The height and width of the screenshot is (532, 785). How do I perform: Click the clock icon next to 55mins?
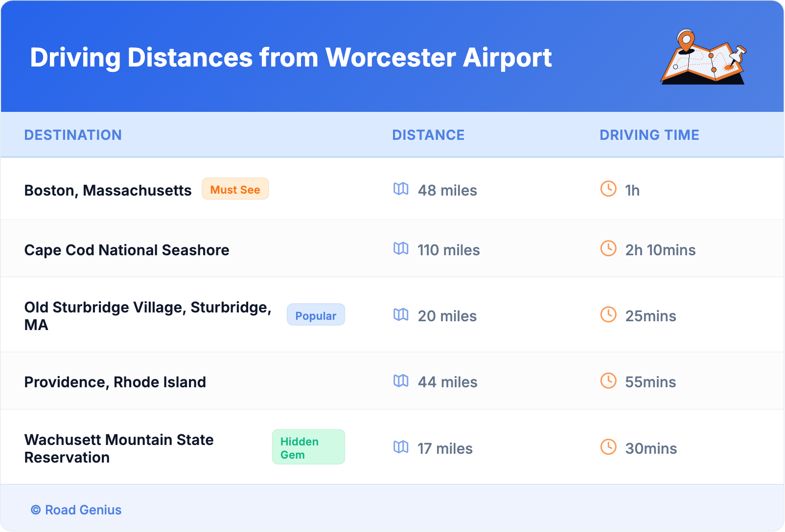(x=608, y=380)
